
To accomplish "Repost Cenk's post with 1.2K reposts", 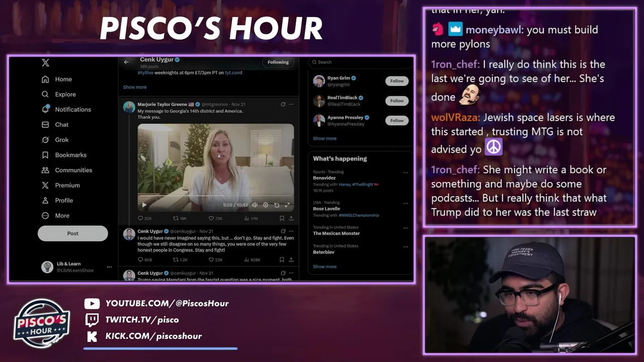I will coord(180,259).
